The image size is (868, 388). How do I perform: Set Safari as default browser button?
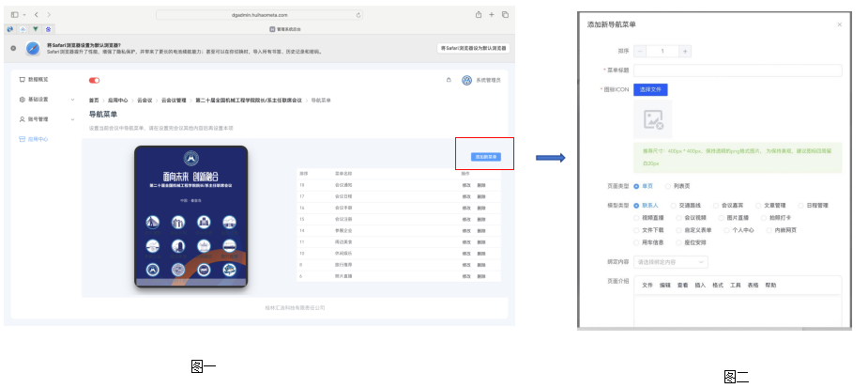[473, 48]
